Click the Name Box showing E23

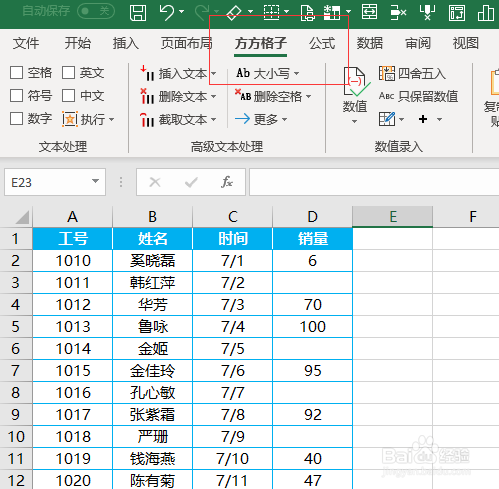pyautogui.click(x=55, y=182)
